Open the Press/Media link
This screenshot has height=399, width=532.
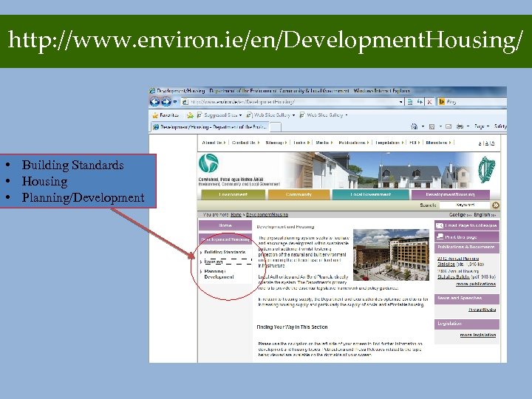point(482,310)
